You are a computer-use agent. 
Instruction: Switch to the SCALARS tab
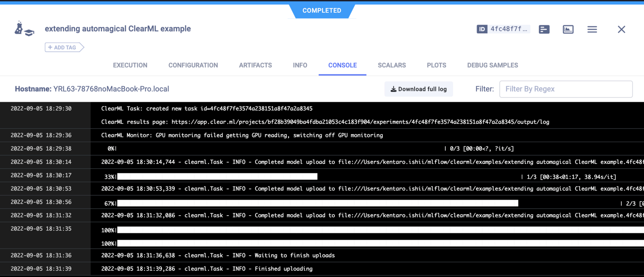tap(392, 65)
